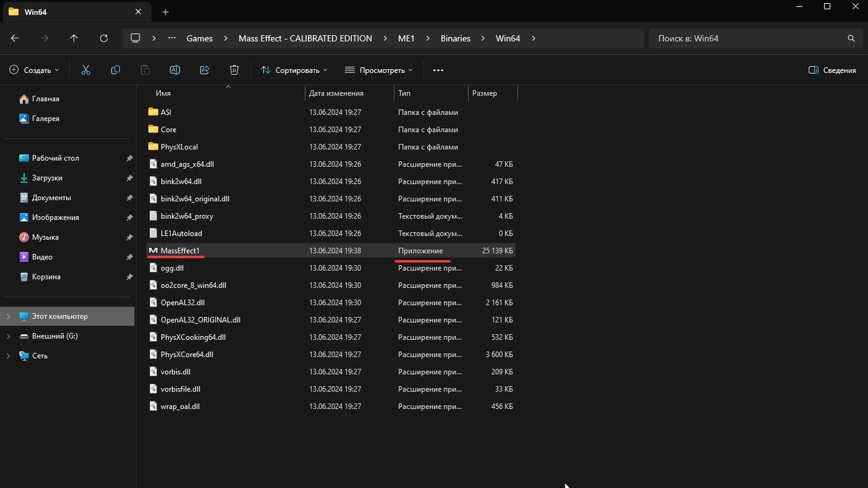Click the Rename icon in toolbar

175,70
